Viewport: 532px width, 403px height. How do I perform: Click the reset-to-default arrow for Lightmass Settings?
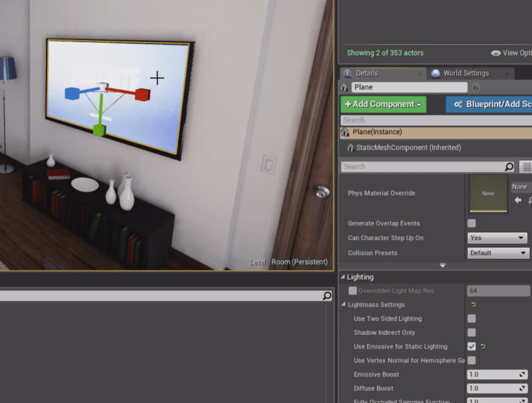[x=473, y=305]
